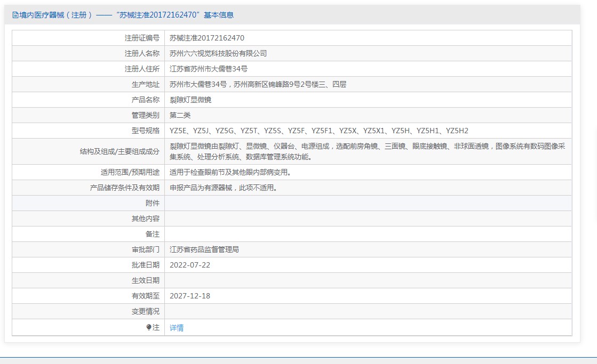Click the 备注 label
Viewport: 597px width, 364px height.
152,234
